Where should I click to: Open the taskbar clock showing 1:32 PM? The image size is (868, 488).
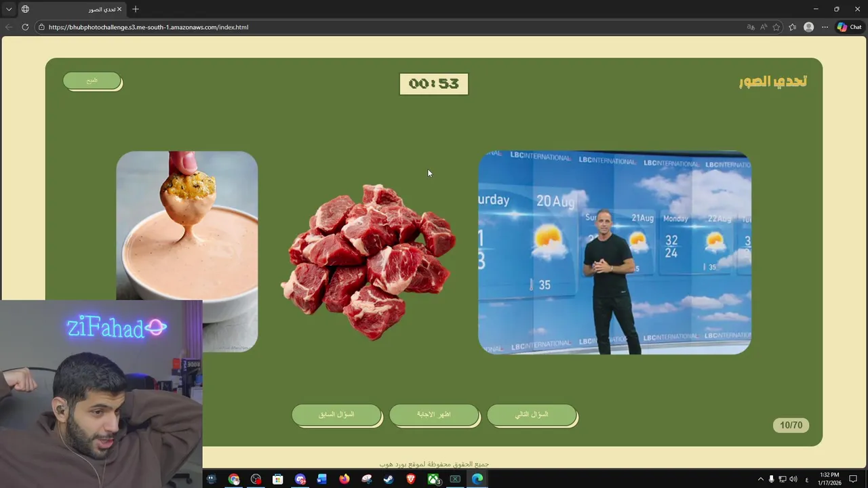click(x=829, y=479)
